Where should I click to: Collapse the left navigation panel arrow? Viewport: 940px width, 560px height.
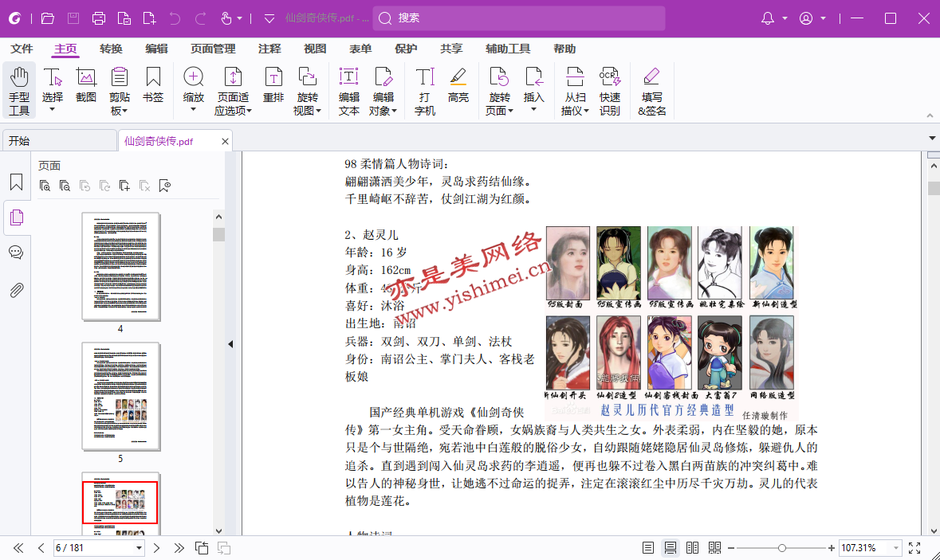tap(230, 344)
